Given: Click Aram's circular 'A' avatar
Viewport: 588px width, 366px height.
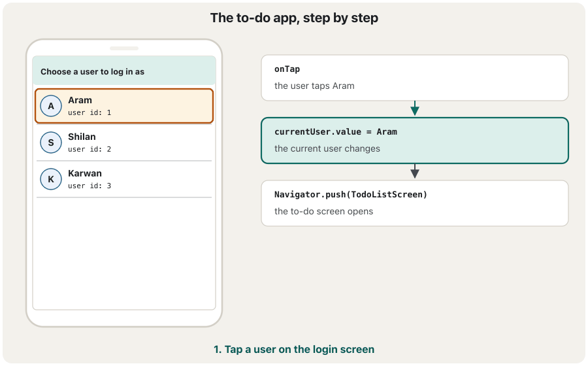Looking at the screenshot, I should pos(51,106).
